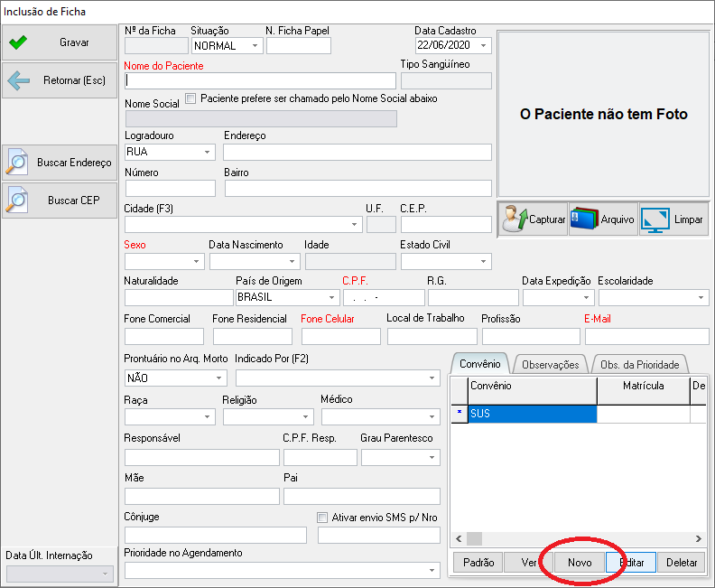This screenshot has height=588, width=715.
Task: Click the Profissão input field
Action: click(x=531, y=336)
